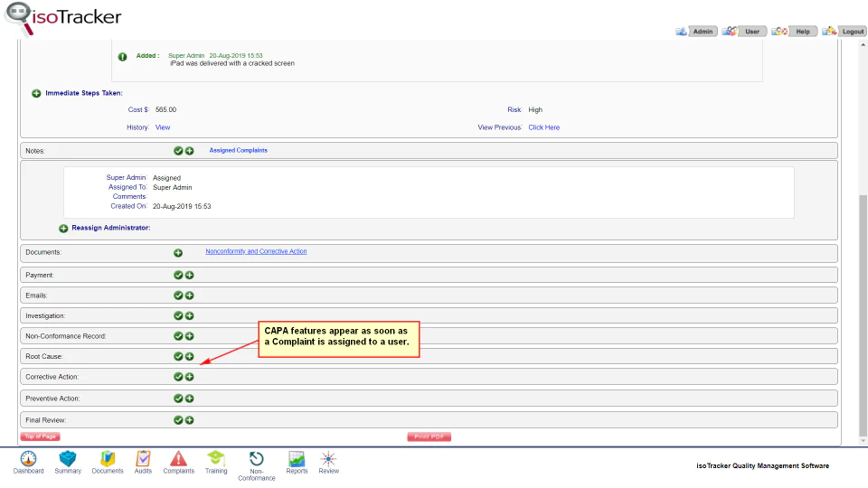This screenshot has width=868, height=488.
Task: Open the Admin menu button
Action: pyautogui.click(x=703, y=32)
